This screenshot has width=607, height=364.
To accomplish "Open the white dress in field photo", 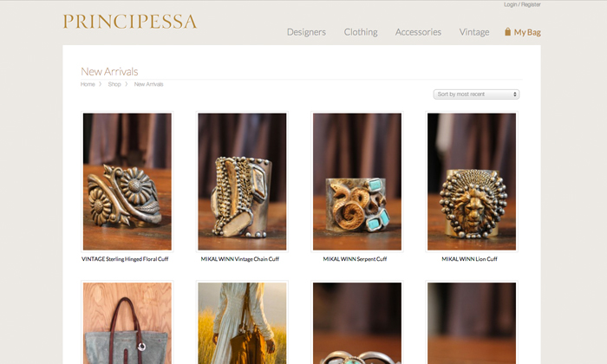I will [242, 322].
